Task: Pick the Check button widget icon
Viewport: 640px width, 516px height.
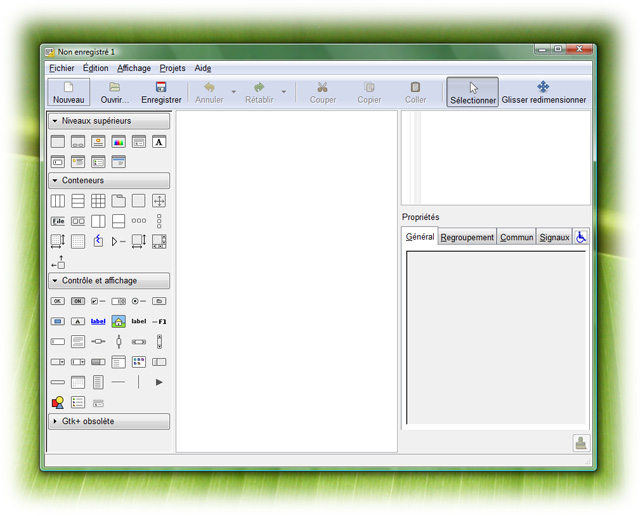Action: point(98,301)
